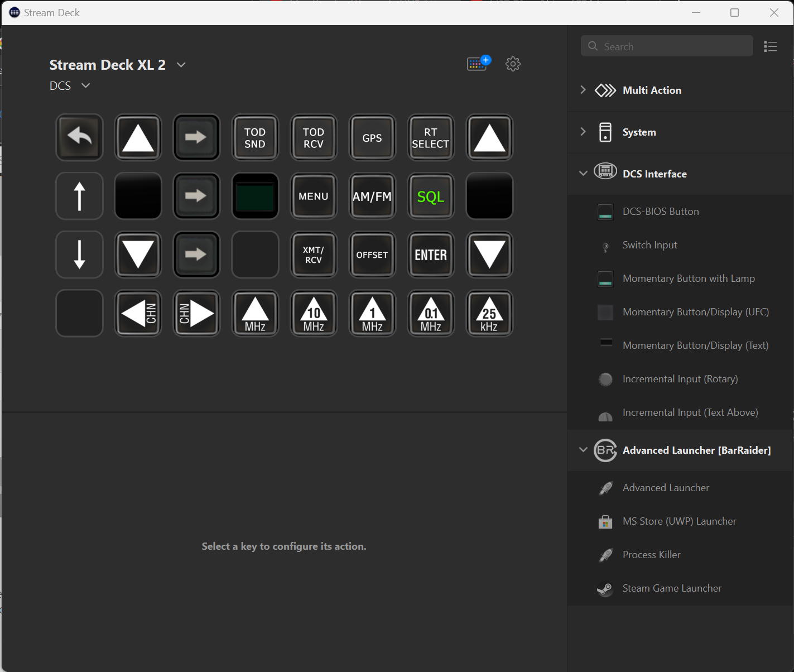Open the add device store icon
The height and width of the screenshot is (672, 794).
[478, 64]
